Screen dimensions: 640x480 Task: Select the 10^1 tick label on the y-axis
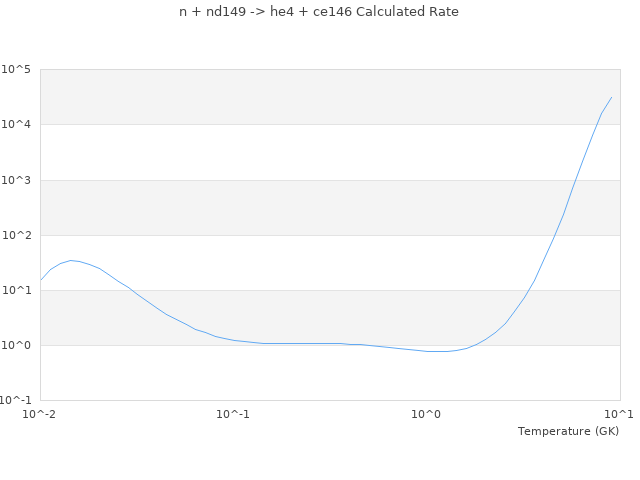tap(16, 291)
